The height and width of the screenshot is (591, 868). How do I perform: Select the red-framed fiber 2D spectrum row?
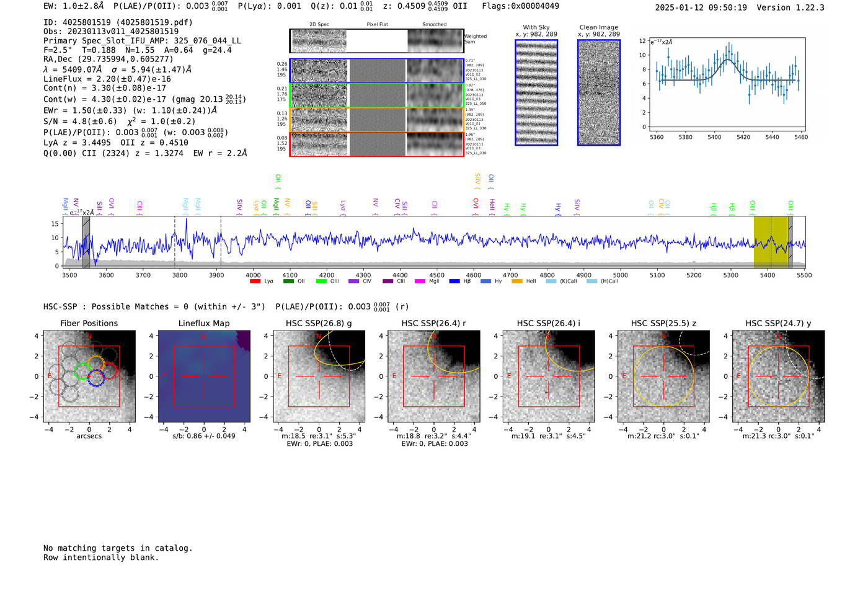[376, 144]
